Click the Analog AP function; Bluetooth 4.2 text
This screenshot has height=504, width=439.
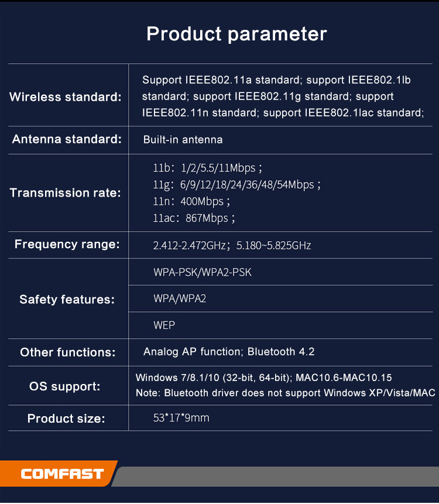pyautogui.click(x=229, y=352)
